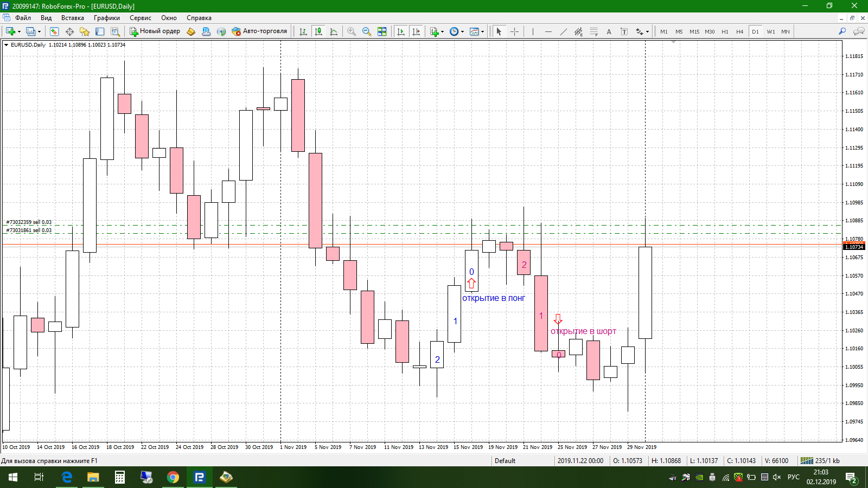Click the signals broadcast icon
The height and width of the screenshot is (488, 868).
coord(221,31)
